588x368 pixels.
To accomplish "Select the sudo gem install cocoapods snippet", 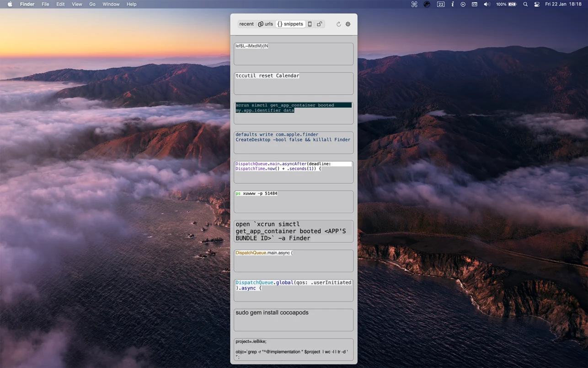I will [x=294, y=319].
